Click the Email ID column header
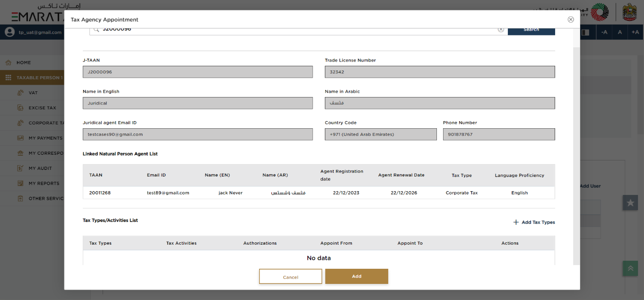The width and height of the screenshot is (644, 300). pos(156,175)
